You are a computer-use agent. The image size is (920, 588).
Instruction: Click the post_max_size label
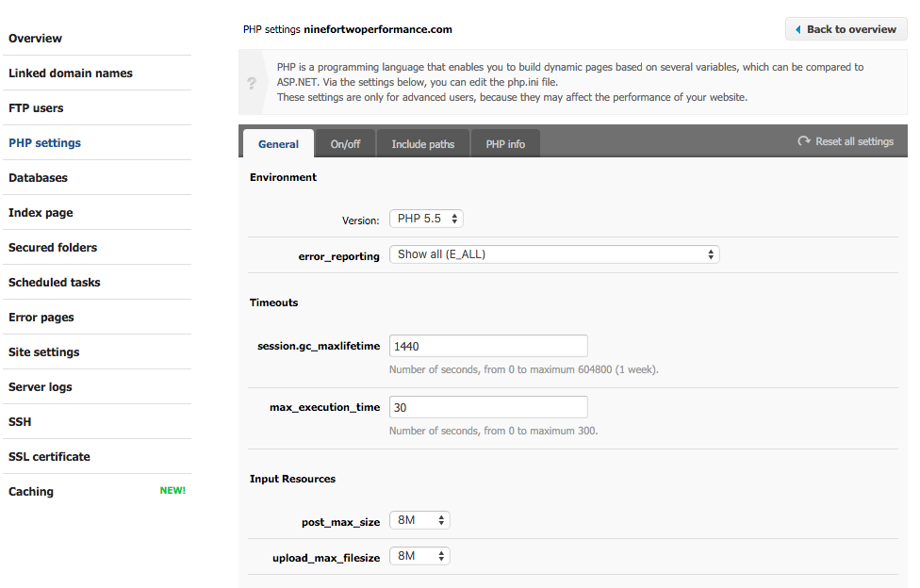tap(340, 522)
